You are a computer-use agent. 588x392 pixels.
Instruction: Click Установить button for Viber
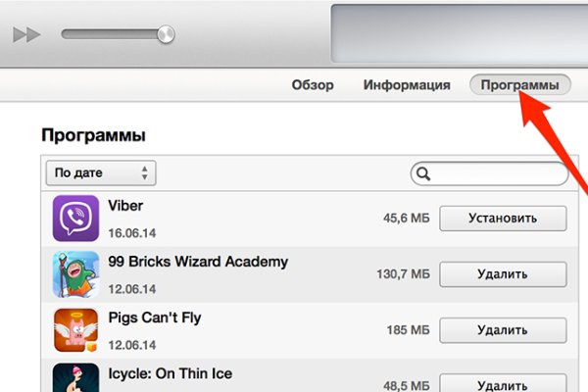pos(503,218)
